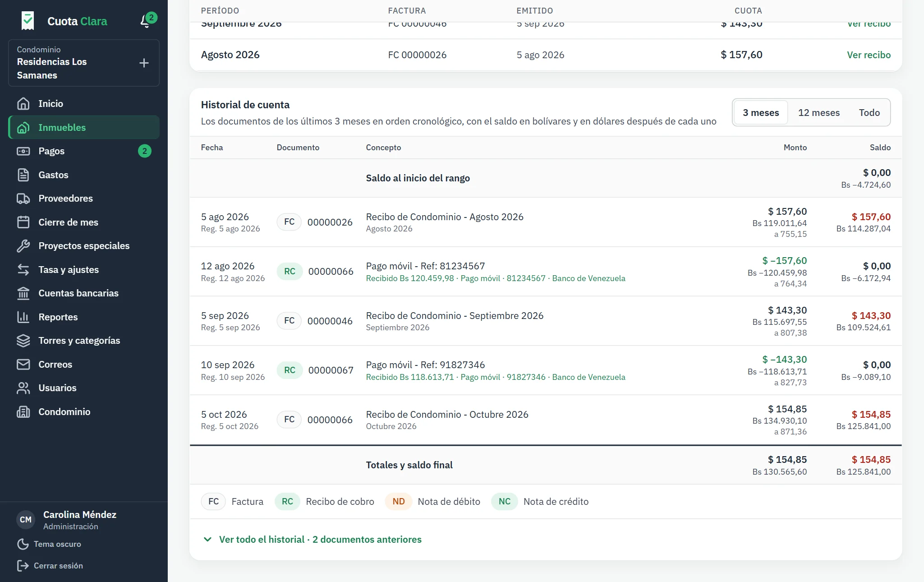Viewport: 924px width, 582px height.
Task: Select Pago móvil - Ref: 81234567 row
Action: tap(546, 272)
